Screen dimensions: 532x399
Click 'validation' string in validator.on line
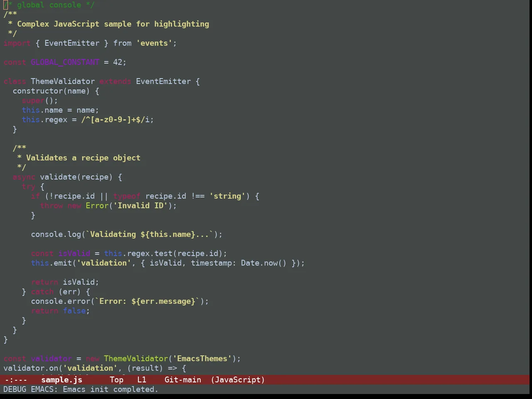coord(90,368)
